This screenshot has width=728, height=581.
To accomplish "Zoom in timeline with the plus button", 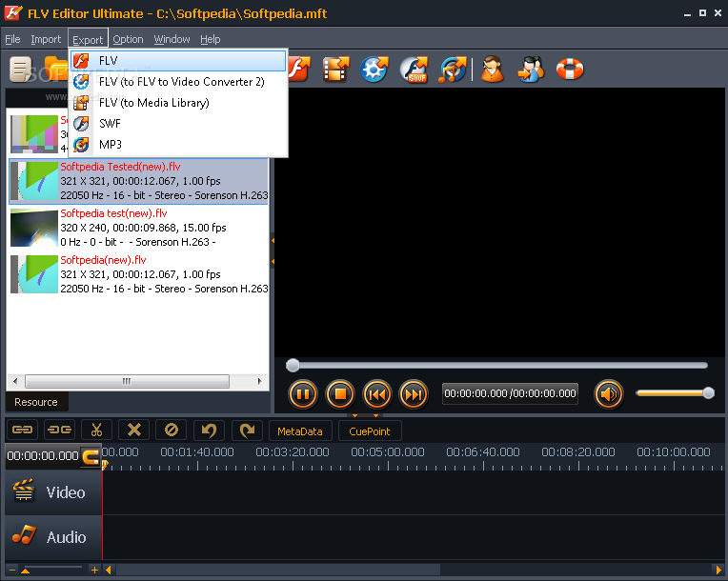I will pos(94,570).
